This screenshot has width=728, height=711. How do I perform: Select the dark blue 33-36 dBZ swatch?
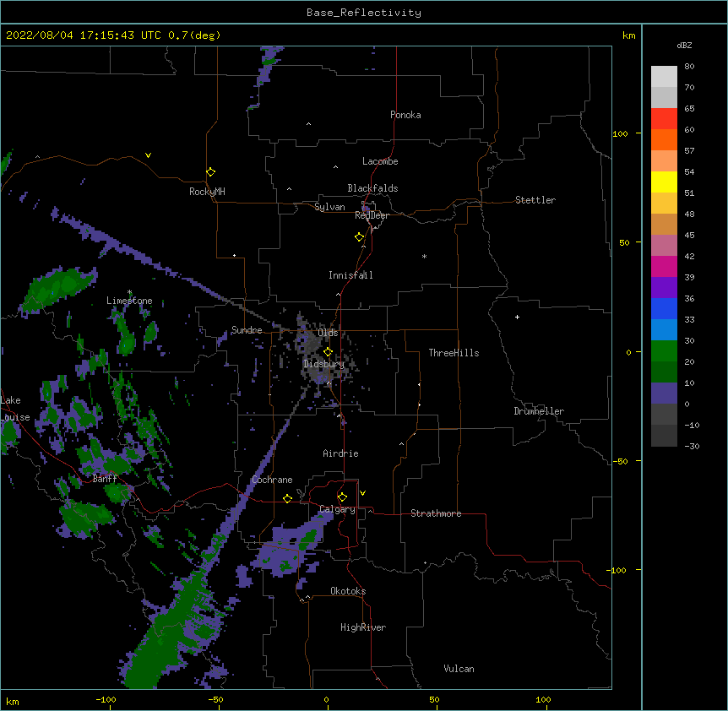coord(664,308)
